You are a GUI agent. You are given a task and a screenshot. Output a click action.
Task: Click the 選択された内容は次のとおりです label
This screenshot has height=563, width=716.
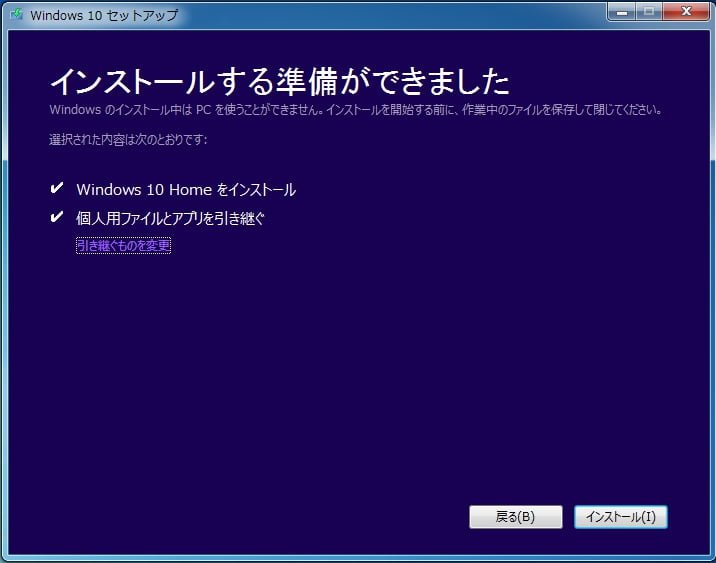point(128,139)
